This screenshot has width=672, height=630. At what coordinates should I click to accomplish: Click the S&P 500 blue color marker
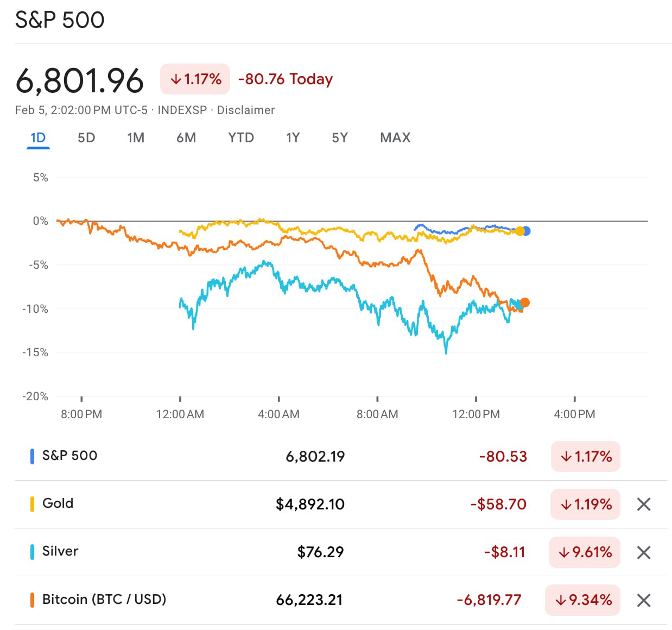click(32, 456)
